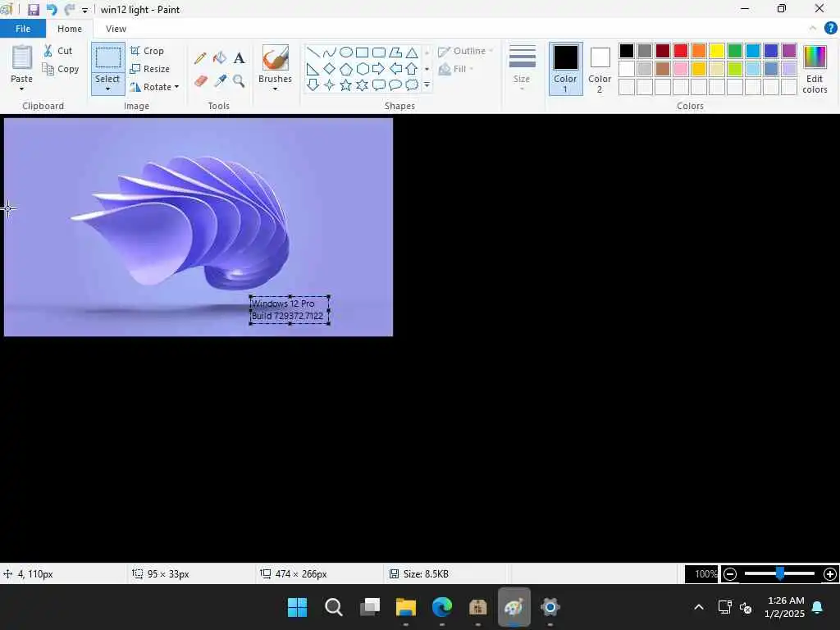Choose the Diamond shape
Viewport: 840px width, 630px height.
pyautogui.click(x=330, y=69)
